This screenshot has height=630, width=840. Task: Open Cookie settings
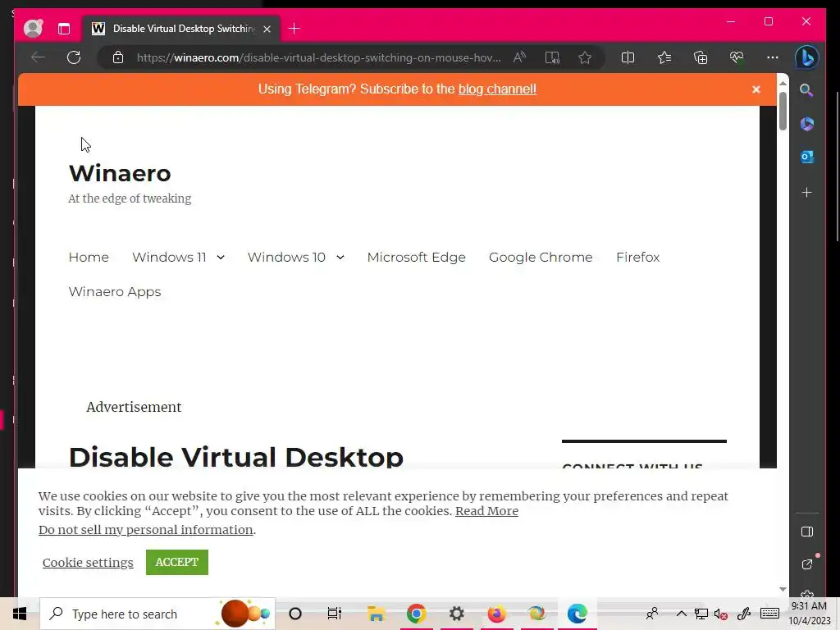pos(88,563)
